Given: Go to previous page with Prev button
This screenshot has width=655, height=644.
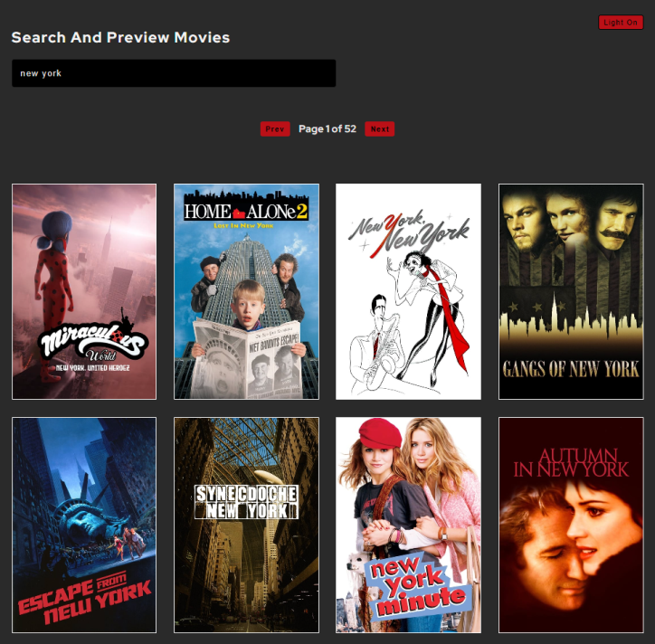Looking at the screenshot, I should [x=275, y=129].
